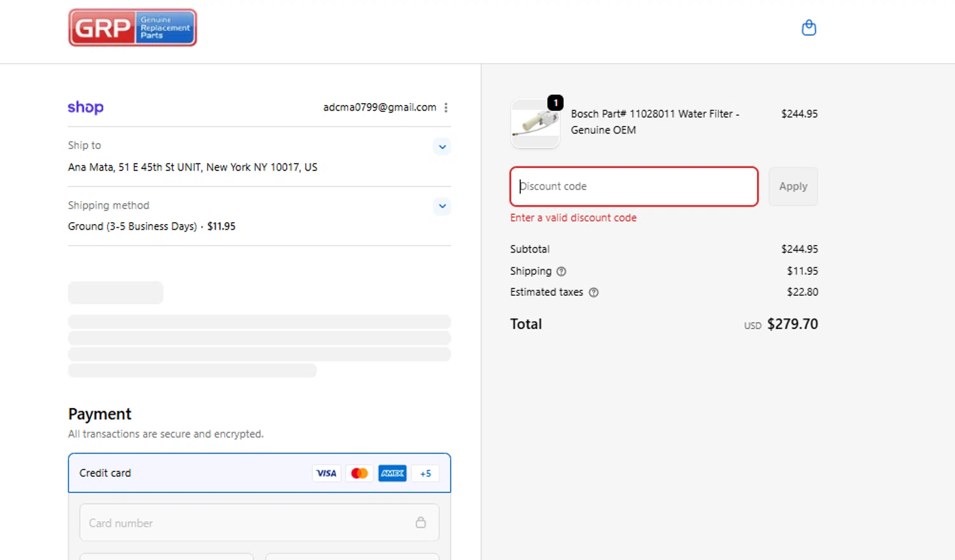Viewport: 955px width, 560px height.
Task: Click the lock icon in Card number
Action: coord(421,522)
